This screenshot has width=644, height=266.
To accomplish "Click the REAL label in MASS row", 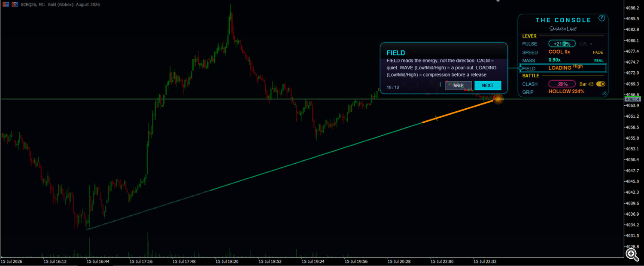I will pyautogui.click(x=598, y=61).
